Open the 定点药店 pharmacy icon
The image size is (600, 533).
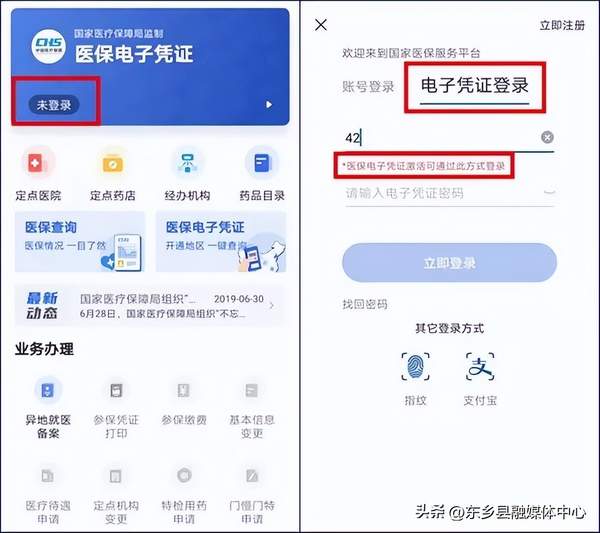[112, 164]
